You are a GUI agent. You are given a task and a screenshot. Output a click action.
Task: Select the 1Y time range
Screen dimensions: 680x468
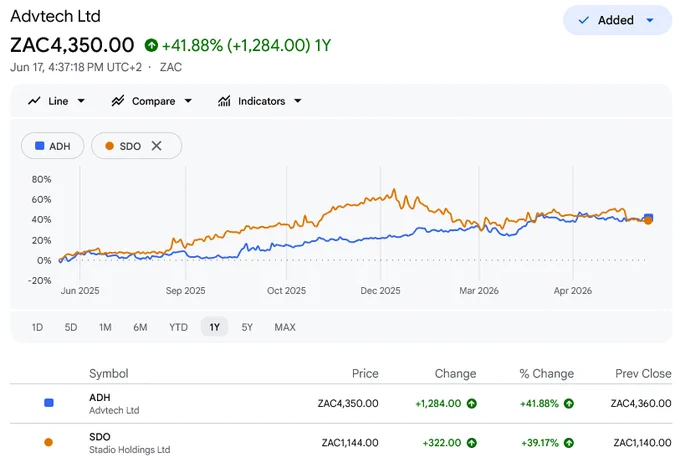tap(214, 327)
